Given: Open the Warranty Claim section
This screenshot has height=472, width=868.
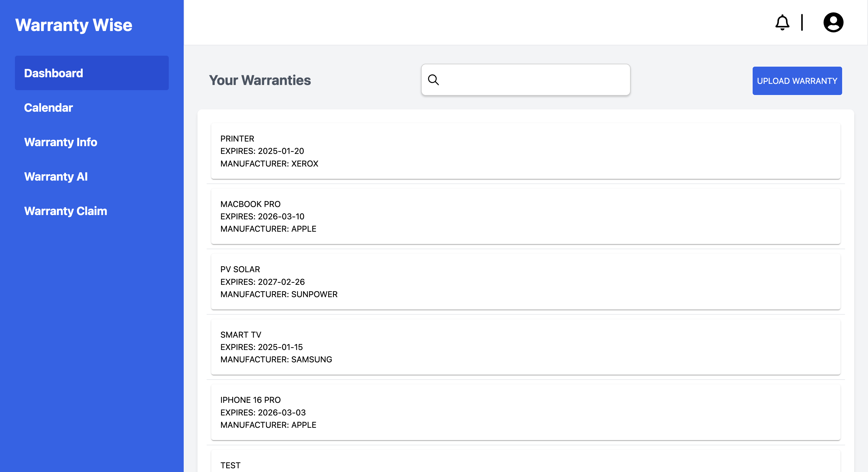Looking at the screenshot, I should click(x=66, y=211).
